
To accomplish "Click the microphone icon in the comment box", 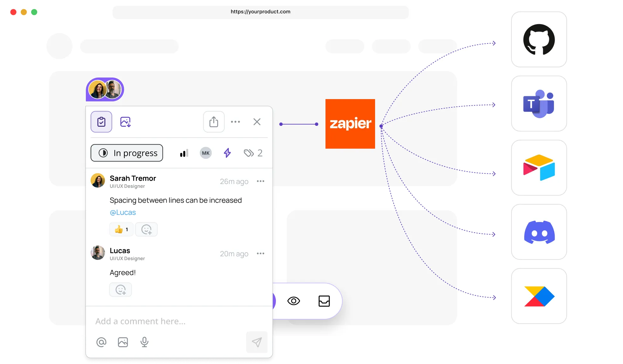I will (145, 342).
